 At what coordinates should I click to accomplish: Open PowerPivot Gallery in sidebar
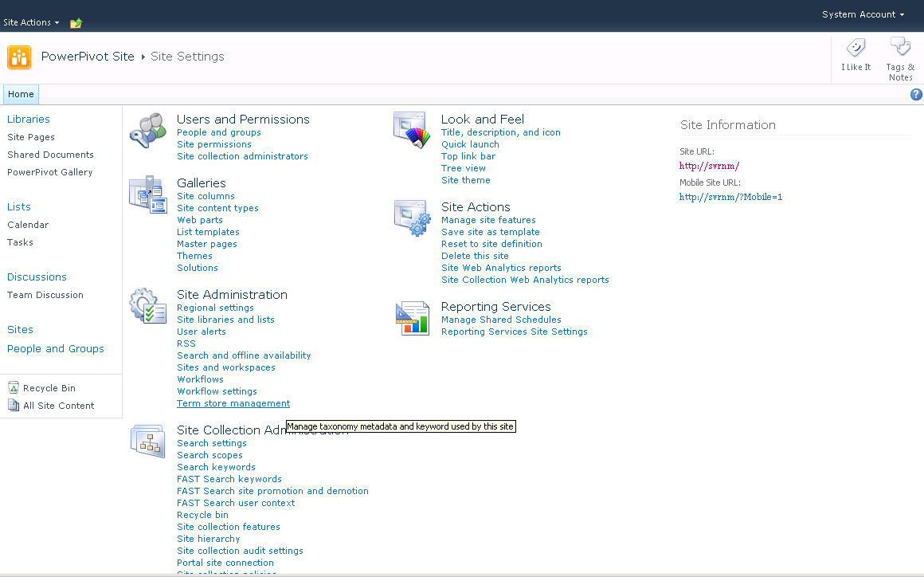tap(49, 172)
